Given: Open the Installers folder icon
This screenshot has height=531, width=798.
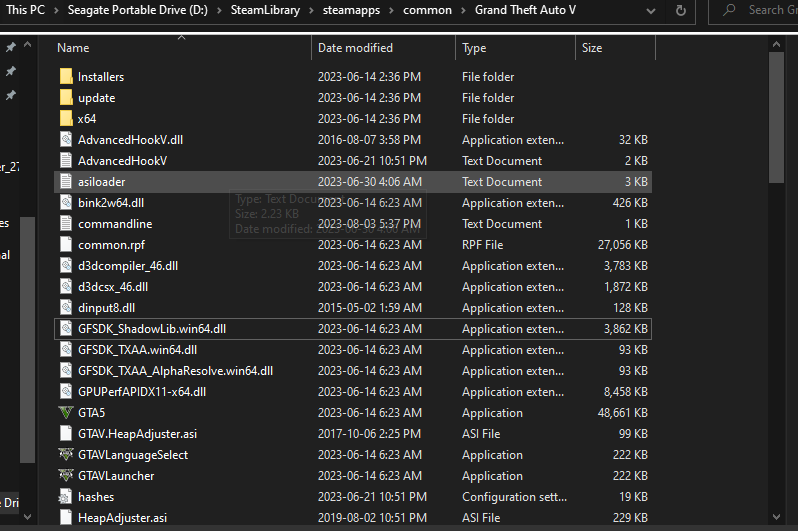Looking at the screenshot, I should tap(66, 77).
